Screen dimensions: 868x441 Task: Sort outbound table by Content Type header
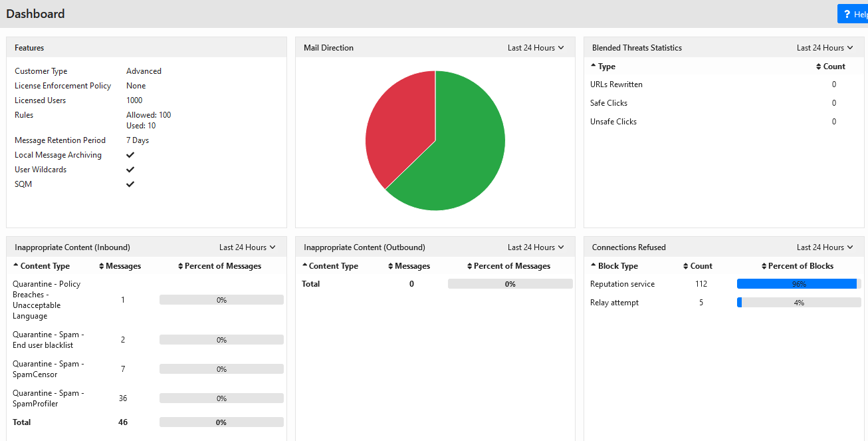click(330, 266)
